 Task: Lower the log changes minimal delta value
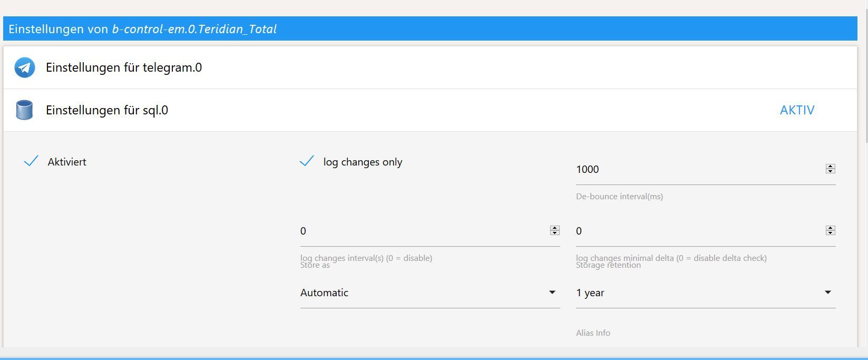coord(831,233)
